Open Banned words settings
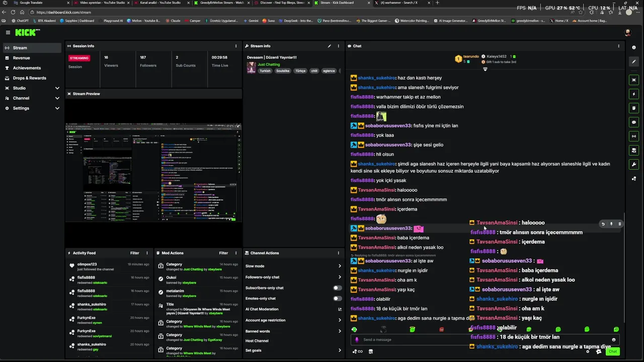644x362 pixels. coord(293,331)
